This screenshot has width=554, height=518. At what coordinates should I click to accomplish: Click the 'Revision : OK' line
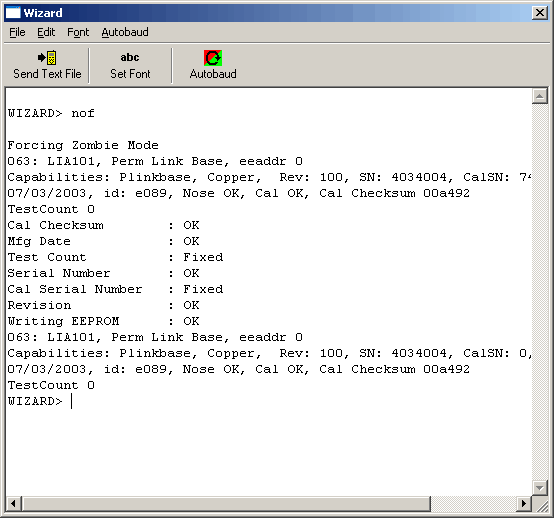tap(103, 305)
